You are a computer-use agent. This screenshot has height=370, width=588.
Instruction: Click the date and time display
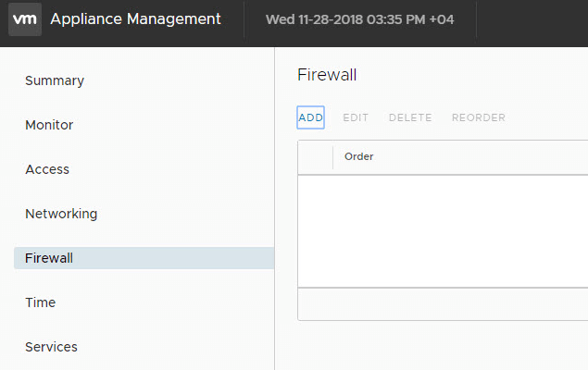(359, 19)
